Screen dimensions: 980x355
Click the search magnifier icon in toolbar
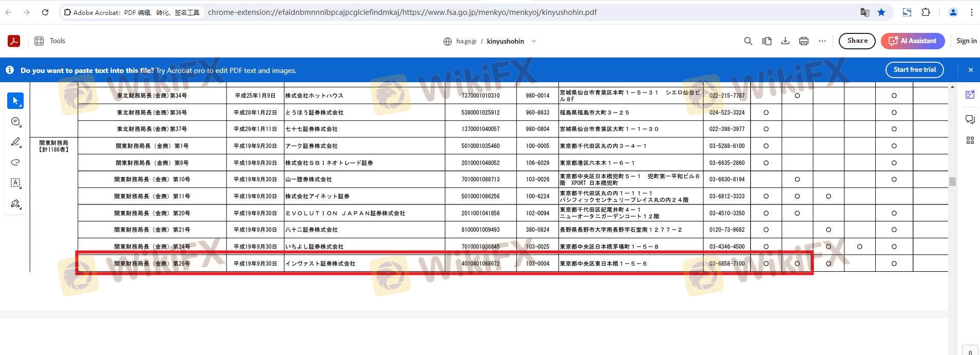point(748,41)
